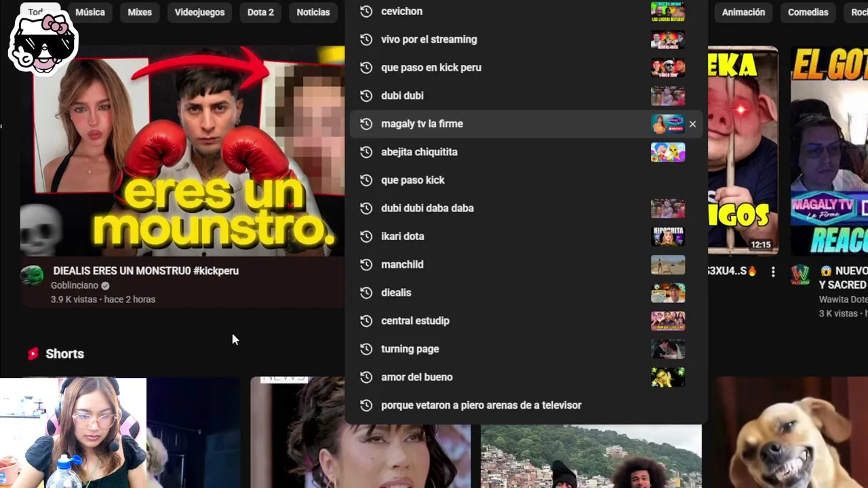This screenshot has width=868, height=488.
Task: Open thumbnail preview for 'manchild' suggestion
Action: (668, 264)
